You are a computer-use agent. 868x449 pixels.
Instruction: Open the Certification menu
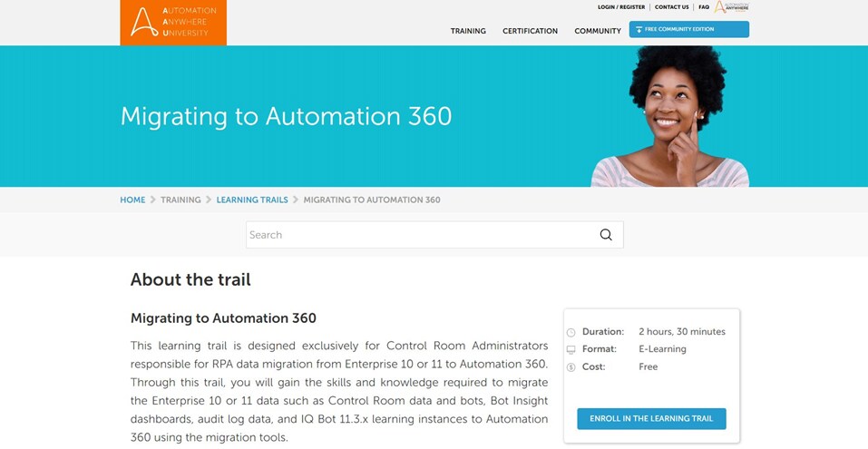[x=530, y=31]
